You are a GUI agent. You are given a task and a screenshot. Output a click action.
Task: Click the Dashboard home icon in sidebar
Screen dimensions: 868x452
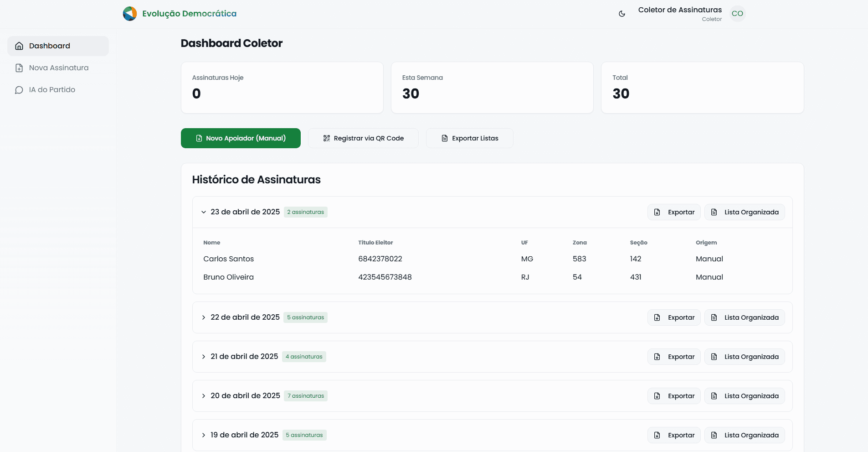coord(19,46)
